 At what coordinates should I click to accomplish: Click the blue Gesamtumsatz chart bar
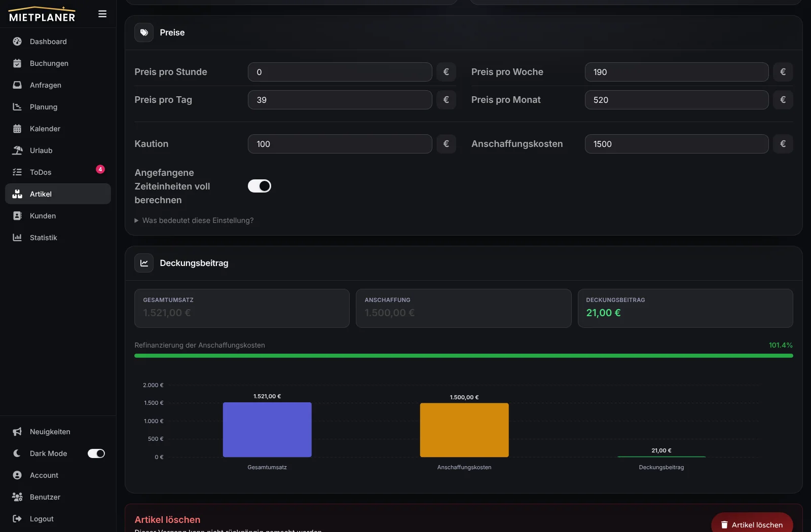[x=267, y=430]
